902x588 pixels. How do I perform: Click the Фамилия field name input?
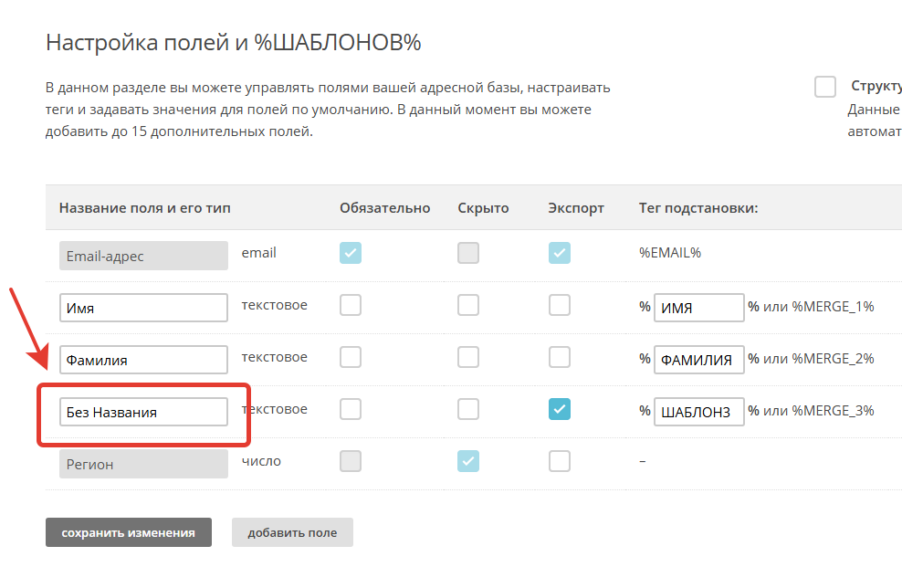[x=143, y=360]
